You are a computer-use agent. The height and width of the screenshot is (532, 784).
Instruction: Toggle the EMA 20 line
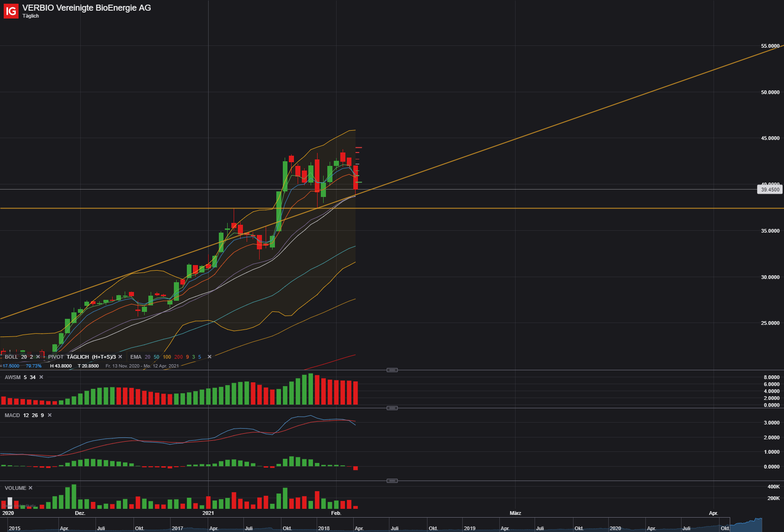(x=147, y=357)
